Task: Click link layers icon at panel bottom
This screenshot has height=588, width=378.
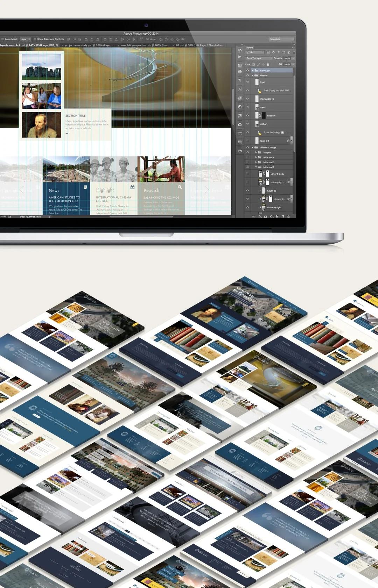Action: pyautogui.click(x=254, y=216)
